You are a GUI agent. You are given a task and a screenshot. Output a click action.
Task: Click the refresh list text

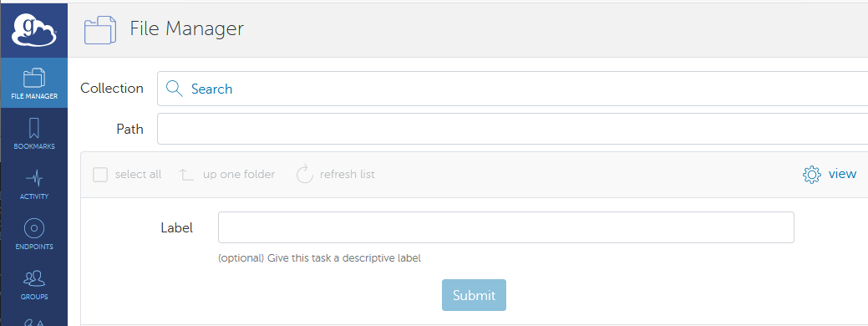347,175
